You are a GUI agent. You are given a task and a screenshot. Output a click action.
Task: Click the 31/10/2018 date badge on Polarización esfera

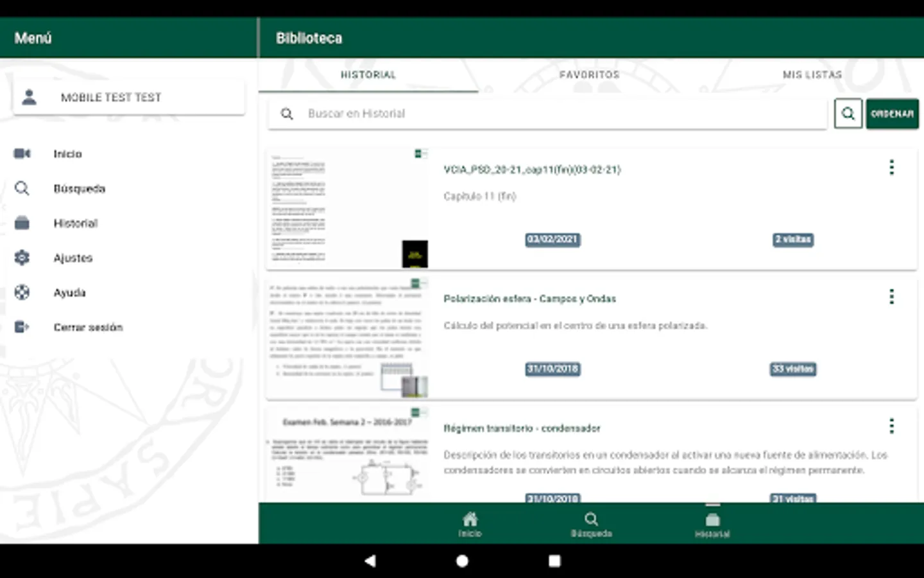552,369
